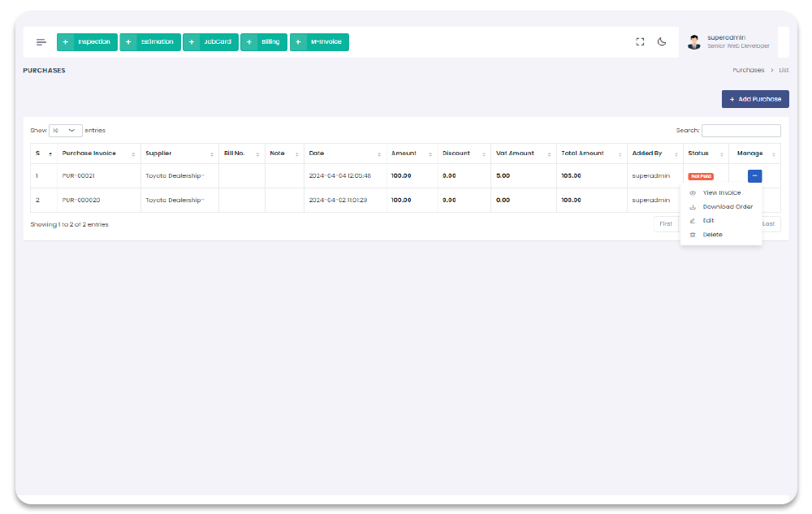Click the Search input field
This screenshot has width=812, height=514.
pos(741,131)
